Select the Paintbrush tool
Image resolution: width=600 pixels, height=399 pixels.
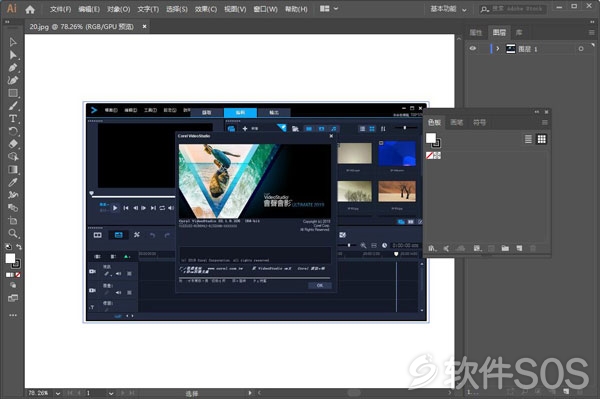pos(13,106)
